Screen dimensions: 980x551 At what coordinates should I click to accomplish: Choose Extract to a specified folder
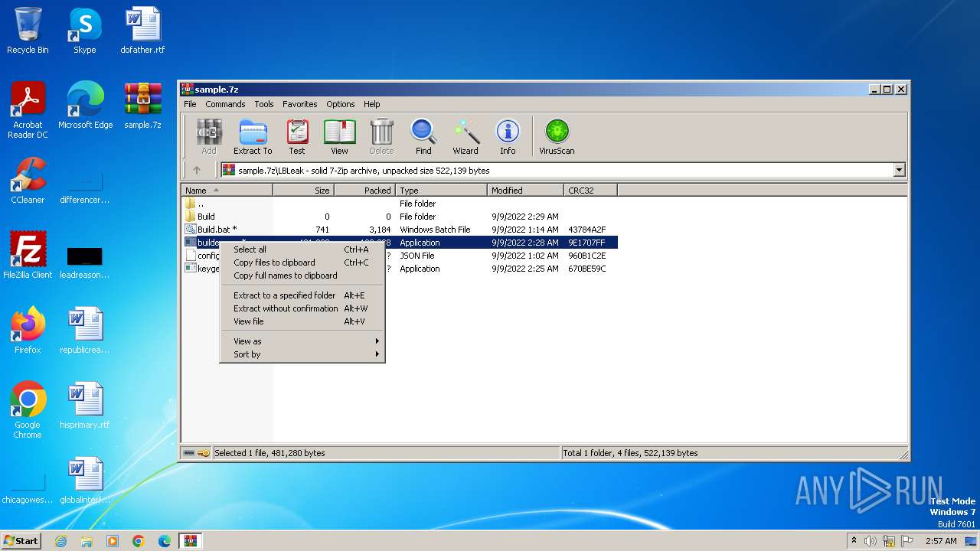[302, 295]
